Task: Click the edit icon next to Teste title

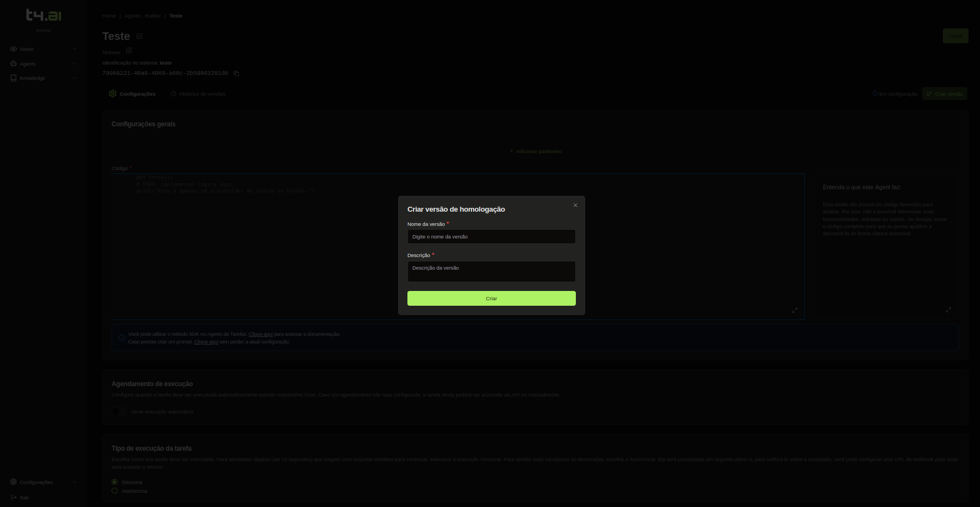Action: pyautogui.click(x=139, y=36)
